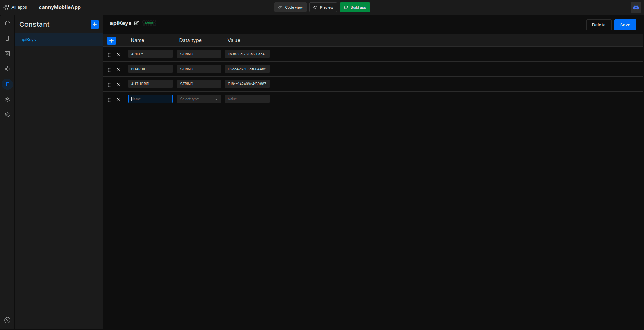This screenshot has width=644, height=330.
Task: Click the help icon at bottom left
Action: point(7,320)
